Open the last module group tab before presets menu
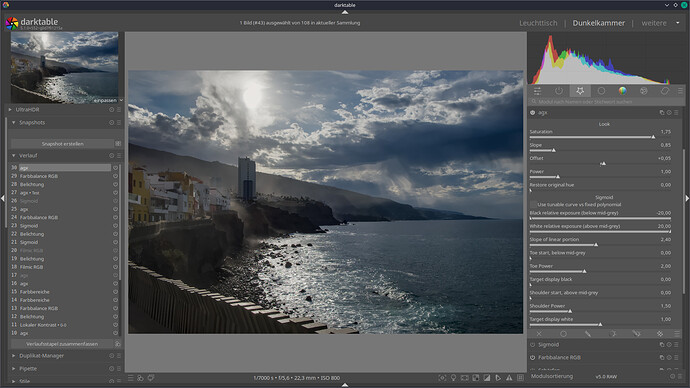Viewport: 690px width, 388px height. coord(664,91)
